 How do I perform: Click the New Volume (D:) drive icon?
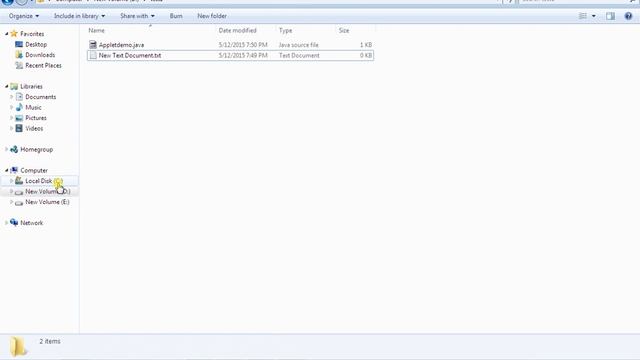click(x=19, y=192)
